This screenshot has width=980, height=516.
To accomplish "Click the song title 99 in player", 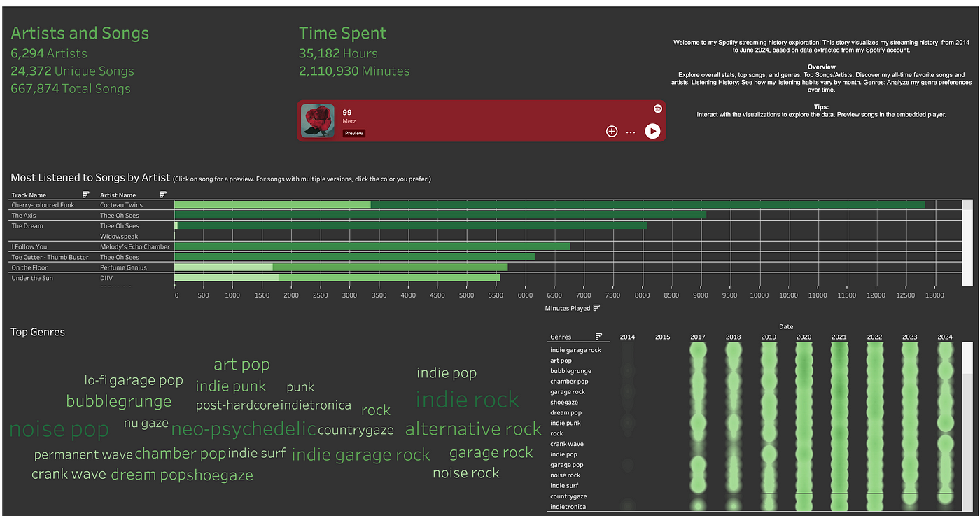I will click(346, 112).
